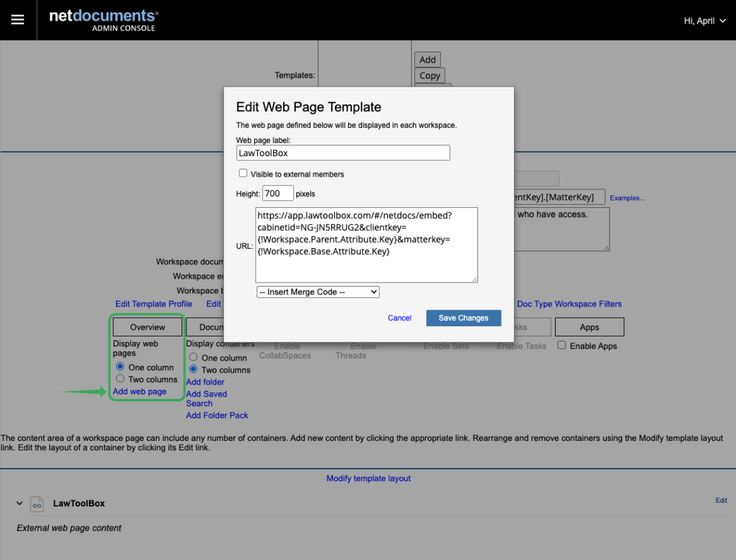This screenshot has height=560, width=736.
Task: Click inside the URL text area
Action: click(x=367, y=245)
